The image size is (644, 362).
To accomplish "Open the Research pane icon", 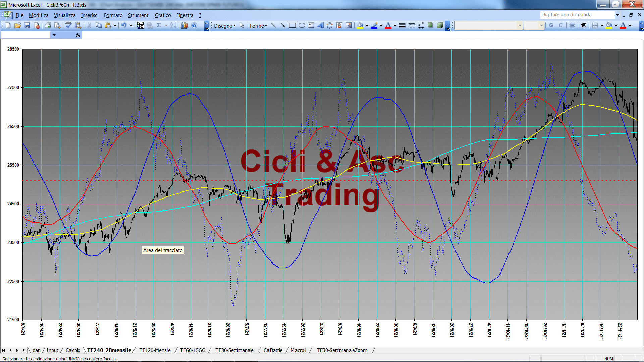I will pyautogui.click(x=78, y=25).
